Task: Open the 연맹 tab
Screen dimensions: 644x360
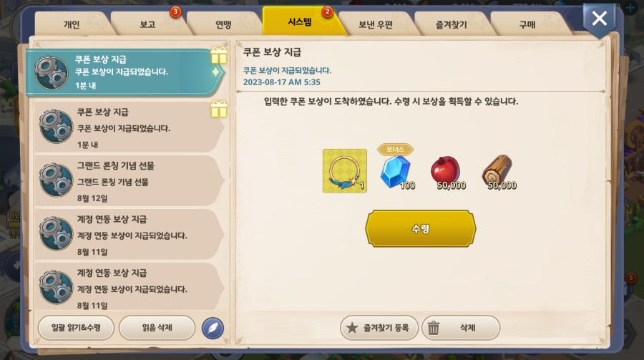Action: [223, 24]
